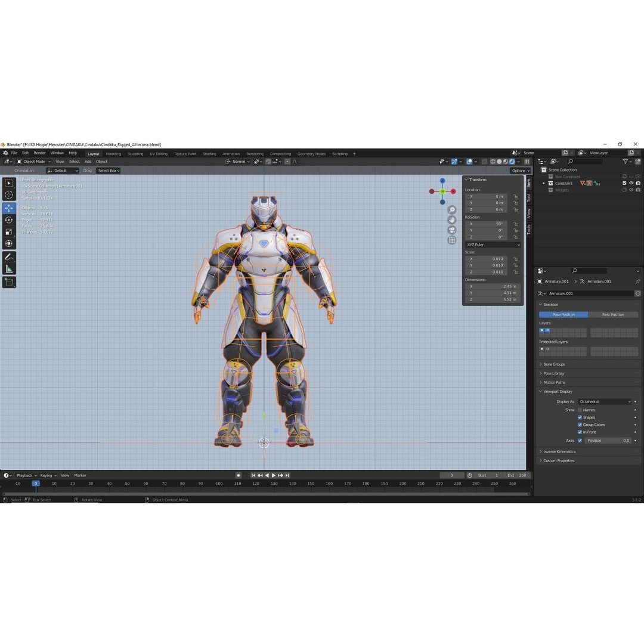Click the Blender logo menu icon
Screen dimensions: 644x644
point(5,153)
